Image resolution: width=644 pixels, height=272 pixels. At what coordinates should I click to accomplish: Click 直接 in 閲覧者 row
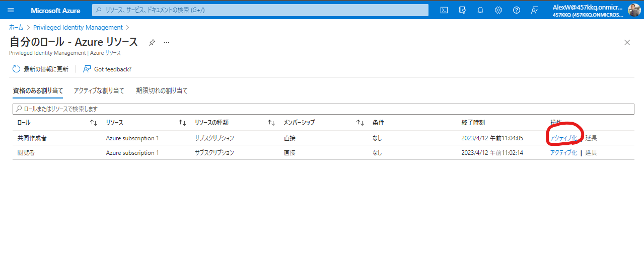tap(290, 153)
